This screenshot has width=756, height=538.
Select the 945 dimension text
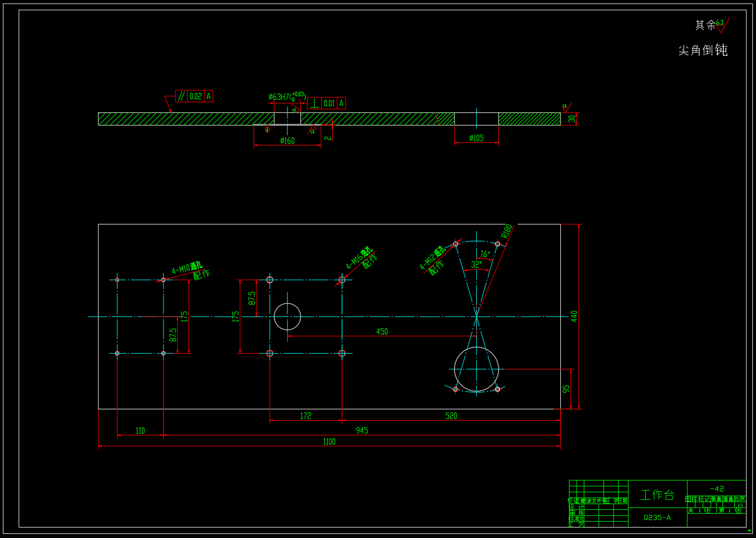point(362,430)
